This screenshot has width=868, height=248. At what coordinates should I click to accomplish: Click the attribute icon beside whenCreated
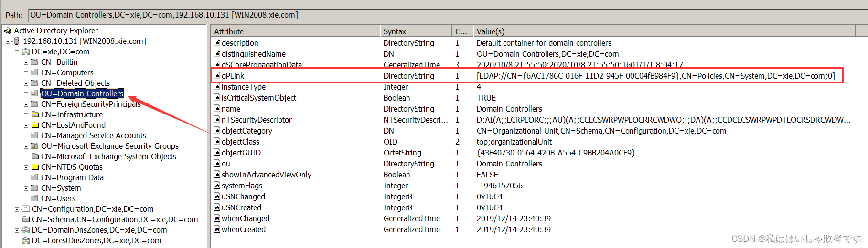pyautogui.click(x=217, y=229)
